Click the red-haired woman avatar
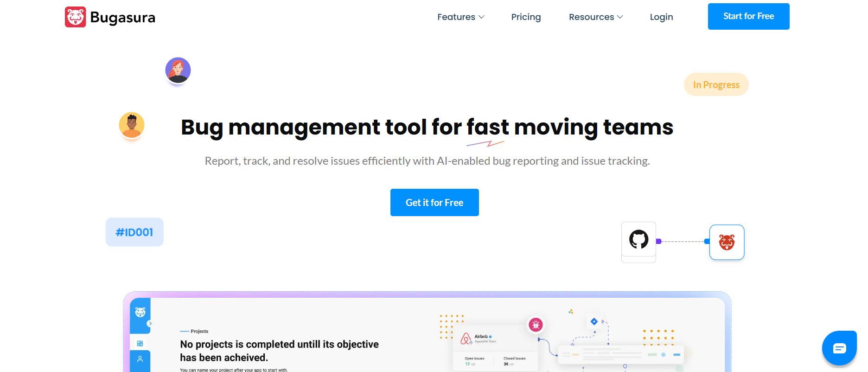868x372 pixels. (x=178, y=70)
